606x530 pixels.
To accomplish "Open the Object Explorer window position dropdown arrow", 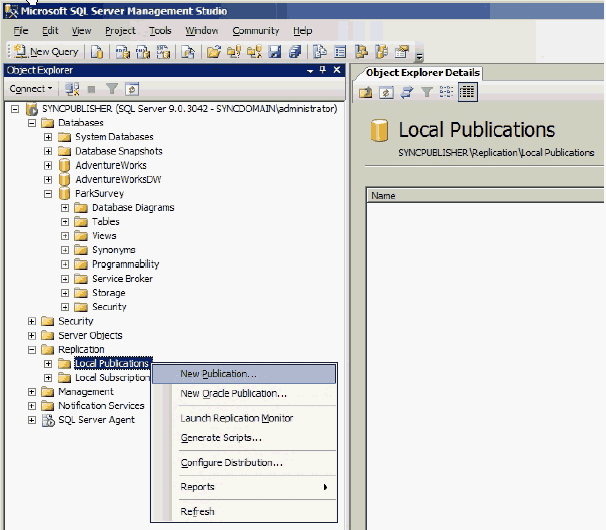I will pyautogui.click(x=310, y=71).
